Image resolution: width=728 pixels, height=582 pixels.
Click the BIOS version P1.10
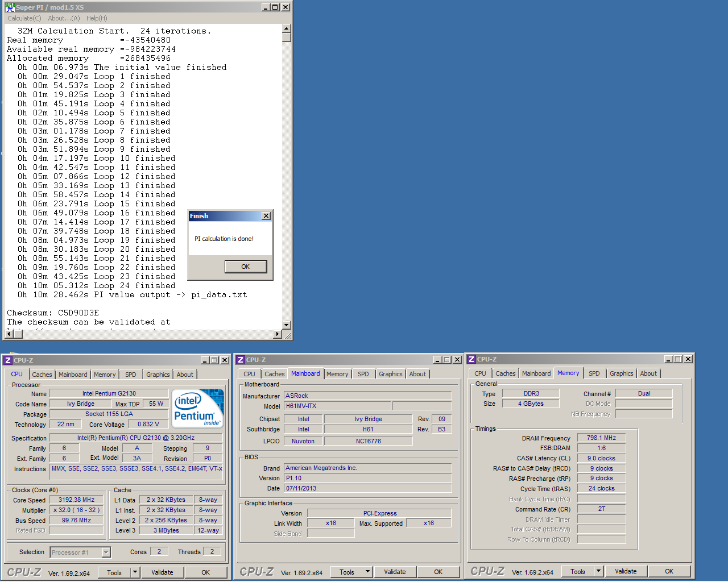click(367, 479)
